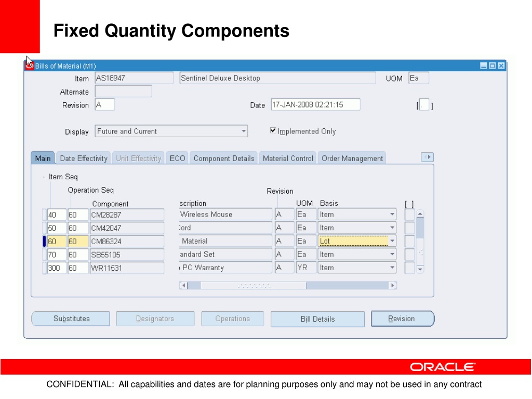The height and width of the screenshot is (399, 532).
Task: Click Item Seq field with value 300
Action: point(57,268)
